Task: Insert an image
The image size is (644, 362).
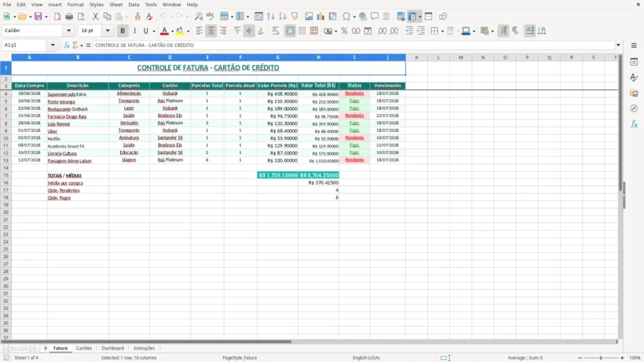Action: coord(309,16)
